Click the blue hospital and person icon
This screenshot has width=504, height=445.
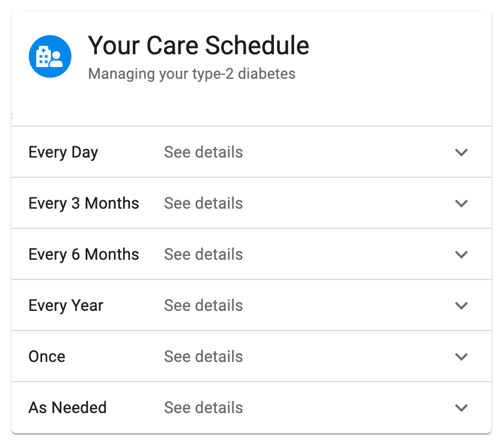click(50, 56)
